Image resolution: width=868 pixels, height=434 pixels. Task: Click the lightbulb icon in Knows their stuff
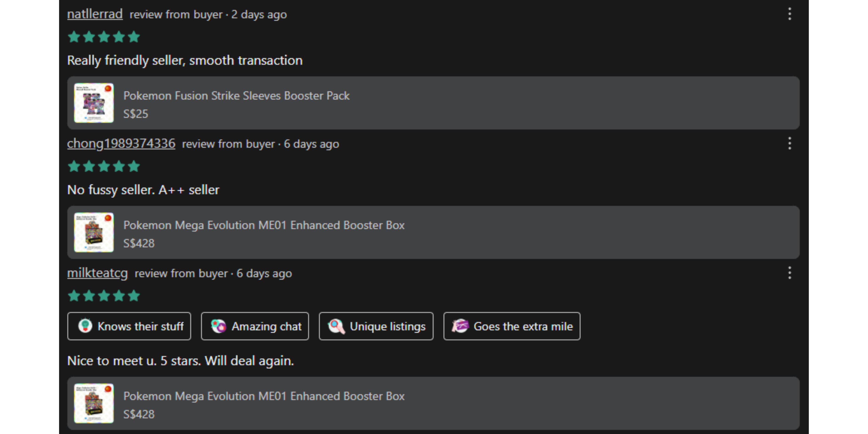85,326
